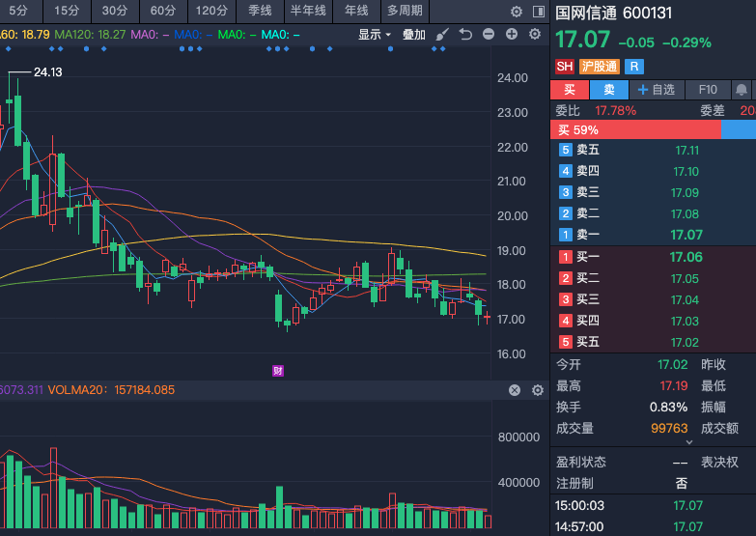The image size is (756, 536).
Task: Click the 24.13 high price label
Action: click(x=47, y=71)
